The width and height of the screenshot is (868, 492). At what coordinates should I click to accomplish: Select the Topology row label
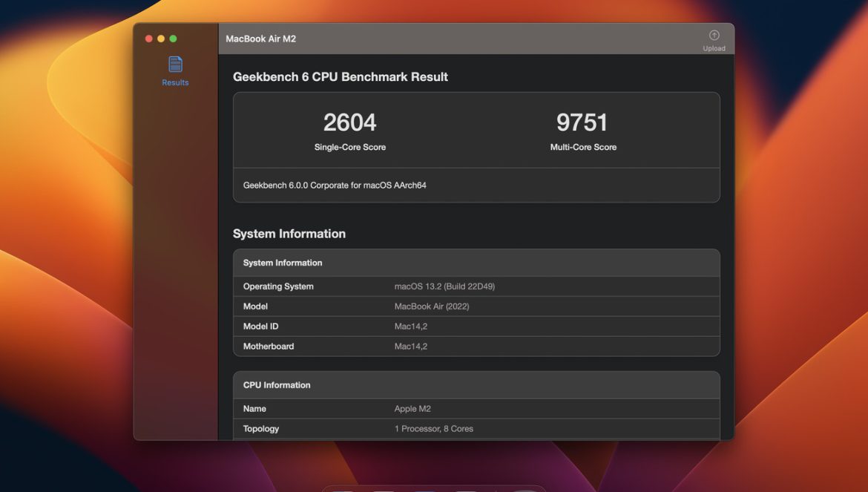pyautogui.click(x=260, y=429)
